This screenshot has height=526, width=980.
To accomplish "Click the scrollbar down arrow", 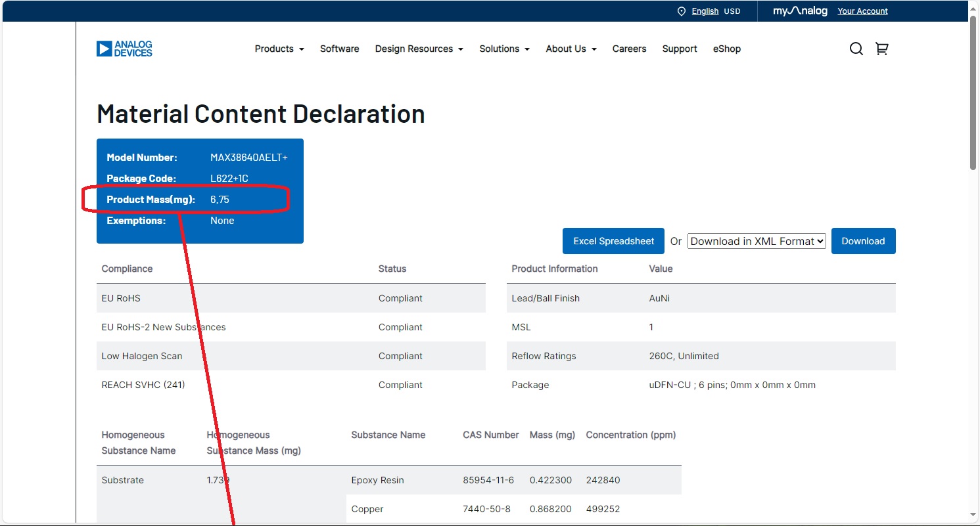I will tap(973, 515).
